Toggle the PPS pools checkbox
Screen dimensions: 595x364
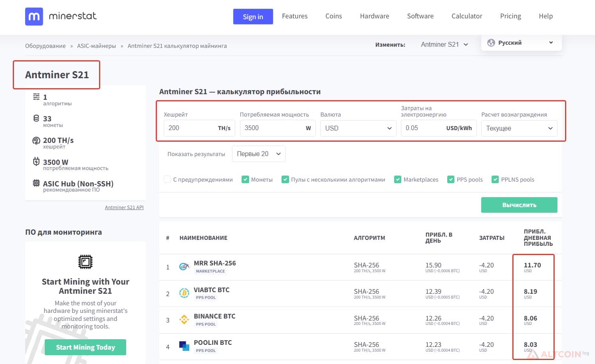pos(451,180)
